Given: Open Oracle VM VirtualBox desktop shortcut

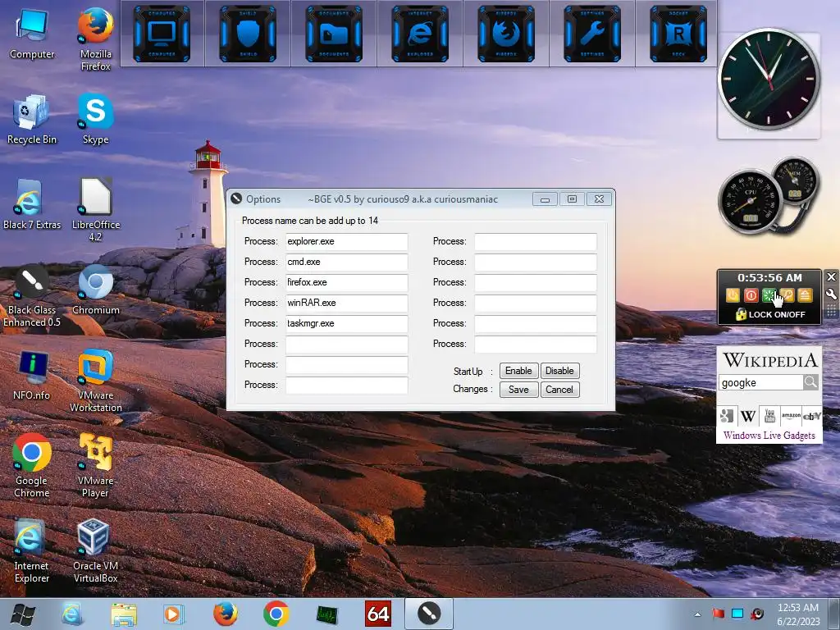Looking at the screenshot, I should (95, 550).
